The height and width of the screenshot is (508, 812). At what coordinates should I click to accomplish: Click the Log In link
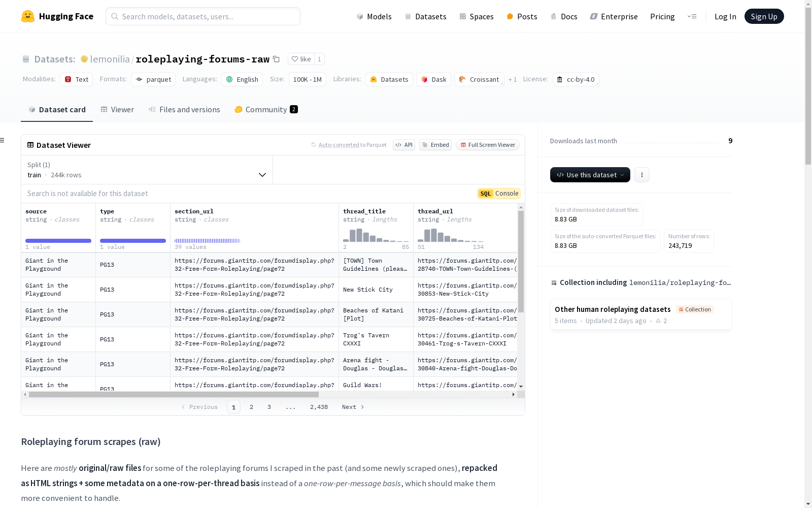(x=725, y=16)
